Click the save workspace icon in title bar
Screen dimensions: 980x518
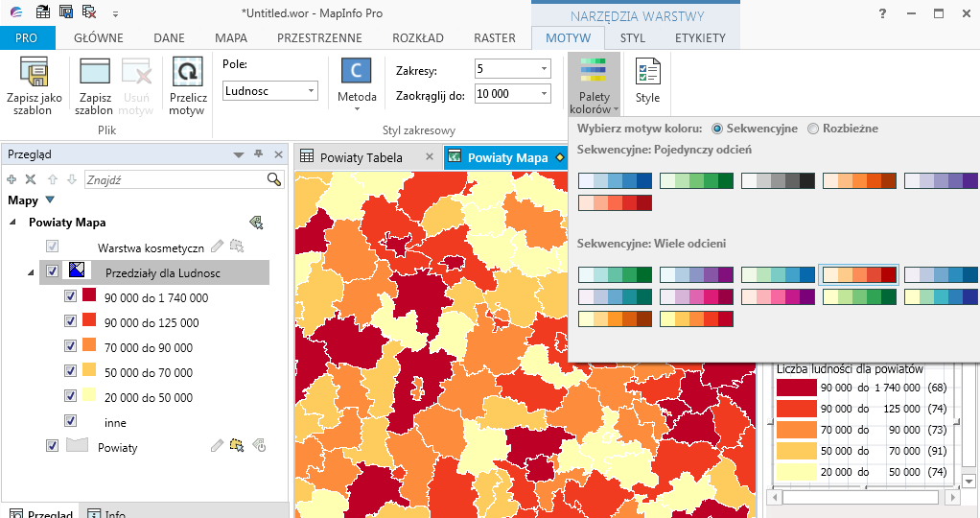(x=42, y=12)
